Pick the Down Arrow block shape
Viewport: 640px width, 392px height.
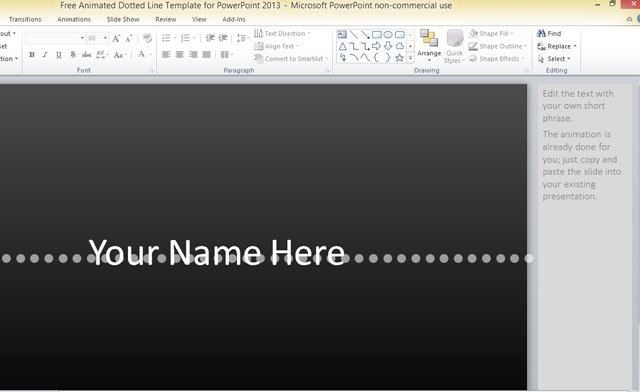click(x=388, y=46)
